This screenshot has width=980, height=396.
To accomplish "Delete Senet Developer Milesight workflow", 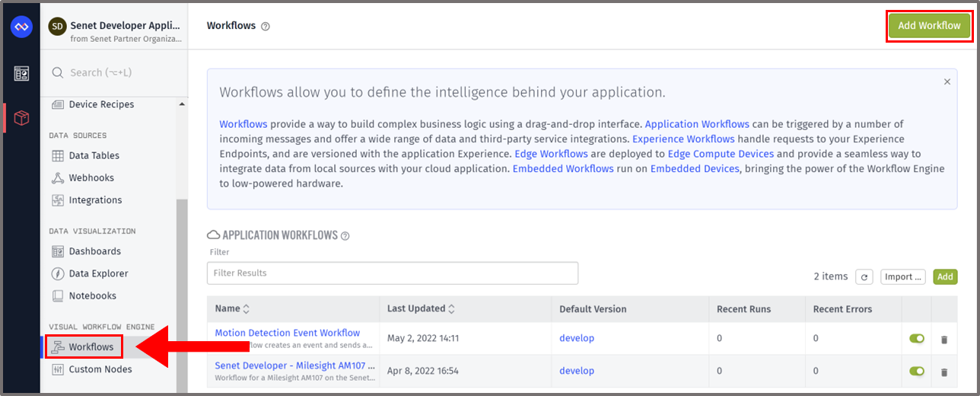I will point(944,372).
